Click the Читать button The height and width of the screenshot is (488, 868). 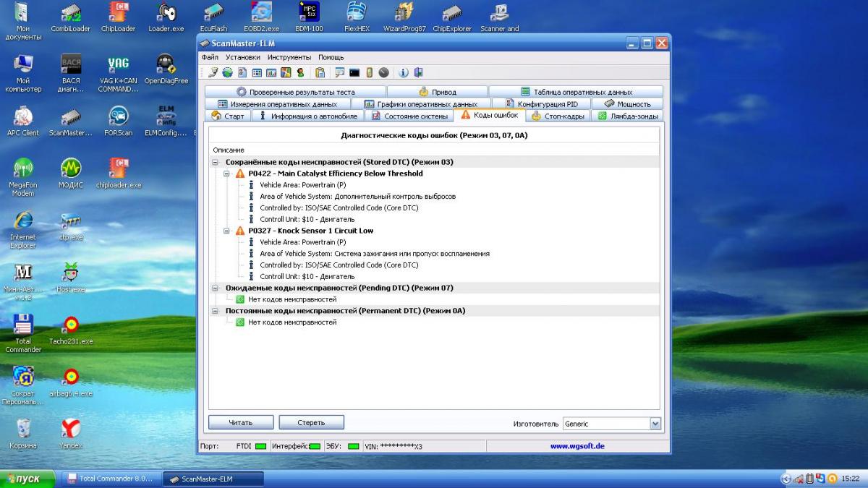(241, 422)
